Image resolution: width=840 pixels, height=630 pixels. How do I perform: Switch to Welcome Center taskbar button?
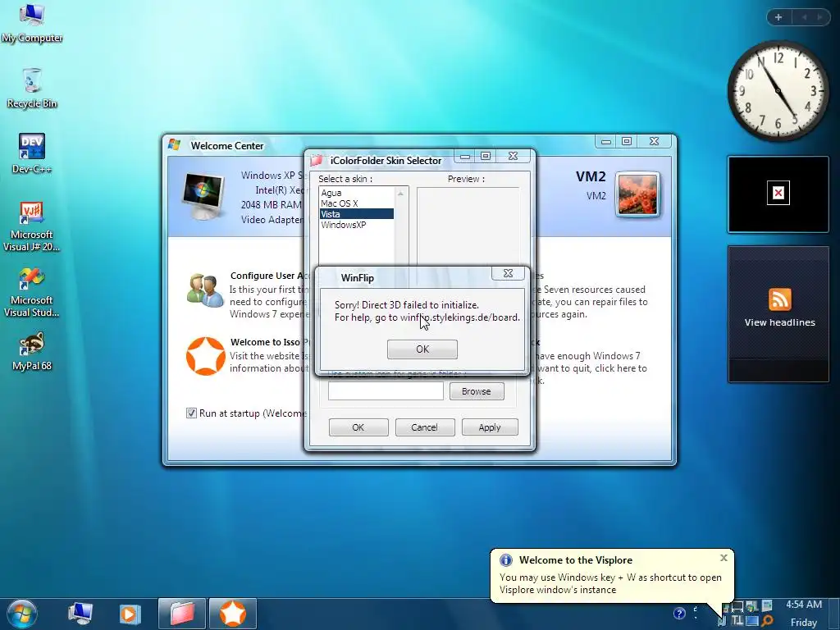coord(232,614)
